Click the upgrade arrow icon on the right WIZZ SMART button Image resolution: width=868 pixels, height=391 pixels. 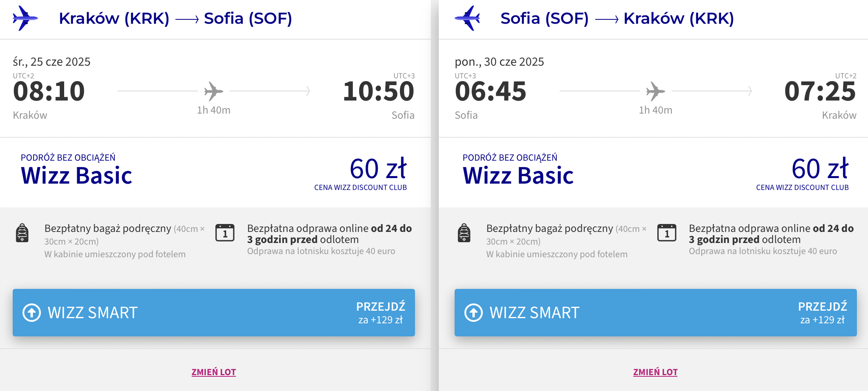point(474,313)
